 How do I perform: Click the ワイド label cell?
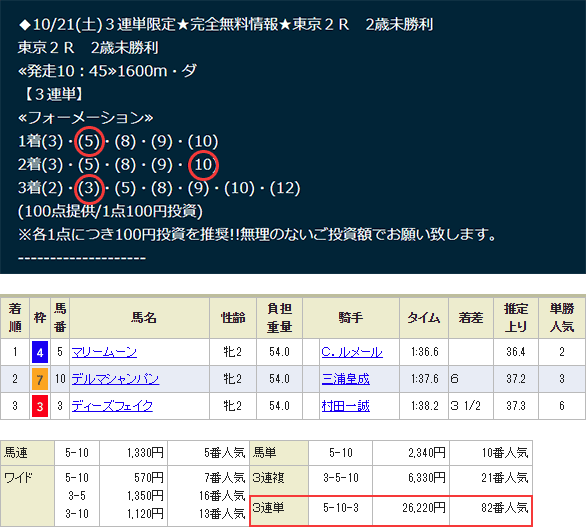point(28,496)
